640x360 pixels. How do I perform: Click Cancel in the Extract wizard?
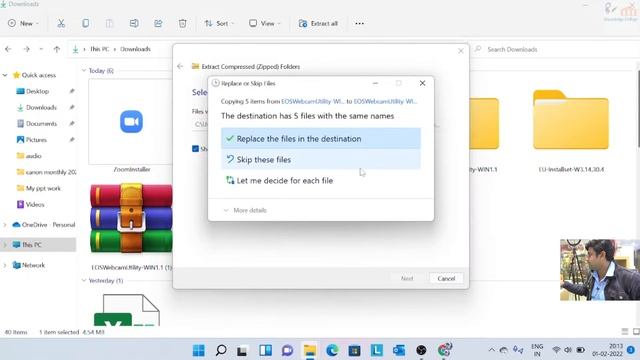tap(446, 278)
